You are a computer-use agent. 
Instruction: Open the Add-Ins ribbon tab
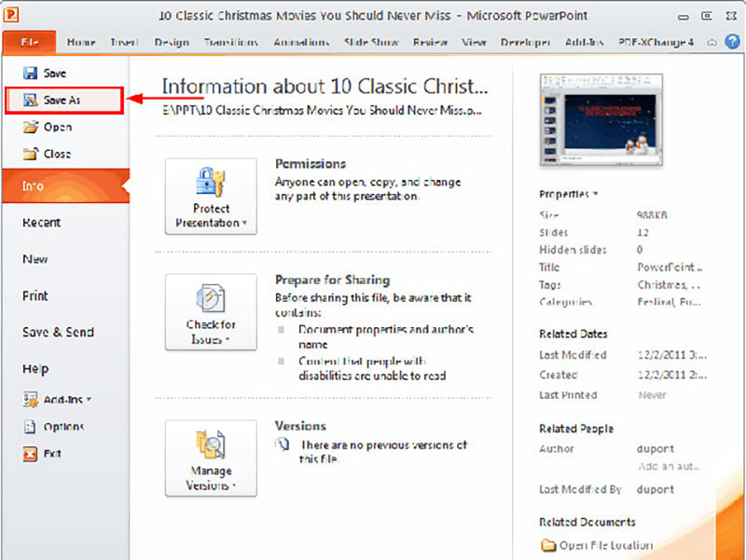click(585, 42)
